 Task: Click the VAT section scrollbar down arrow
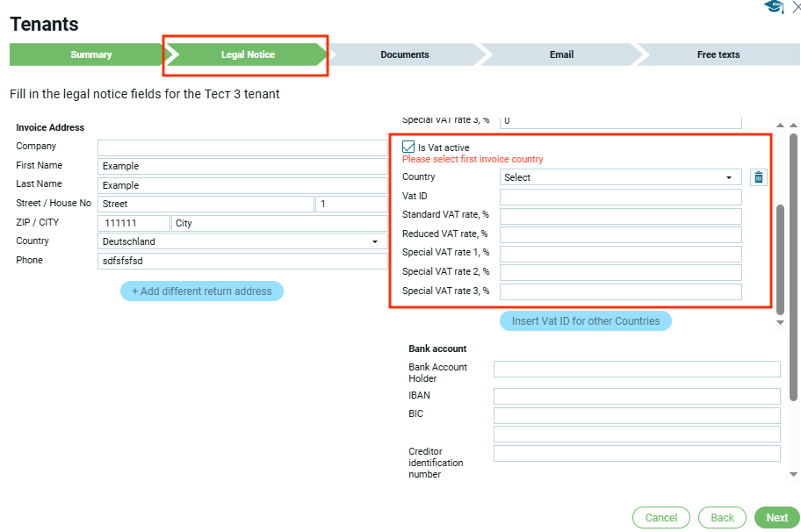[x=780, y=322]
